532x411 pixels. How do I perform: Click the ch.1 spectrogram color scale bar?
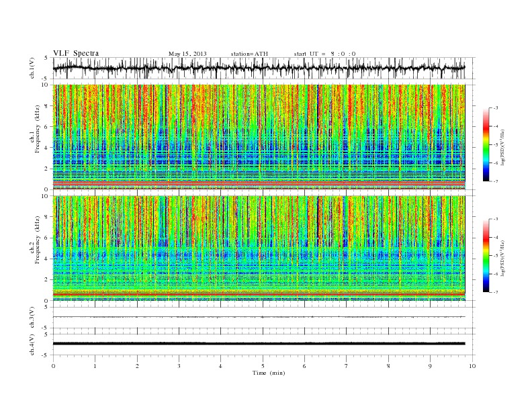(486, 145)
